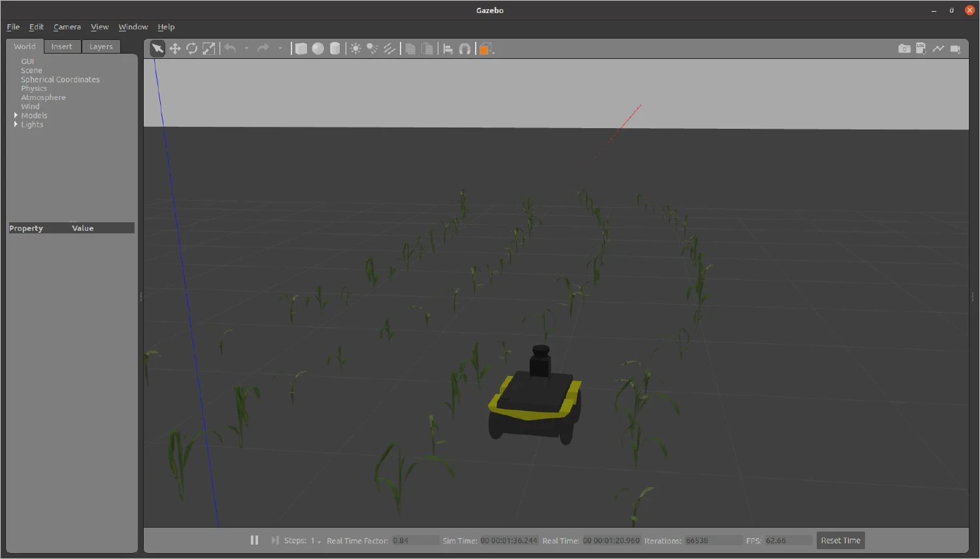980x559 pixels.
Task: Insert a box into the scene
Action: click(x=301, y=48)
